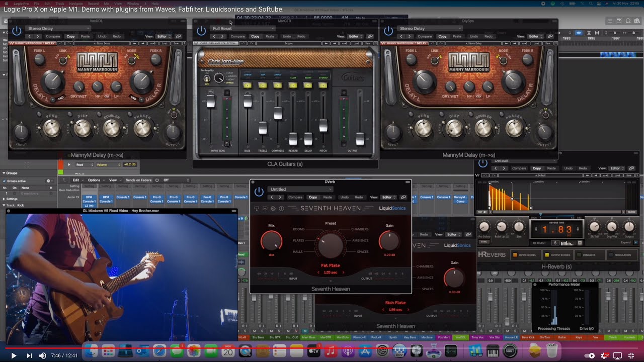
Task: Click the Safari icon in the Dock
Action: (159, 350)
